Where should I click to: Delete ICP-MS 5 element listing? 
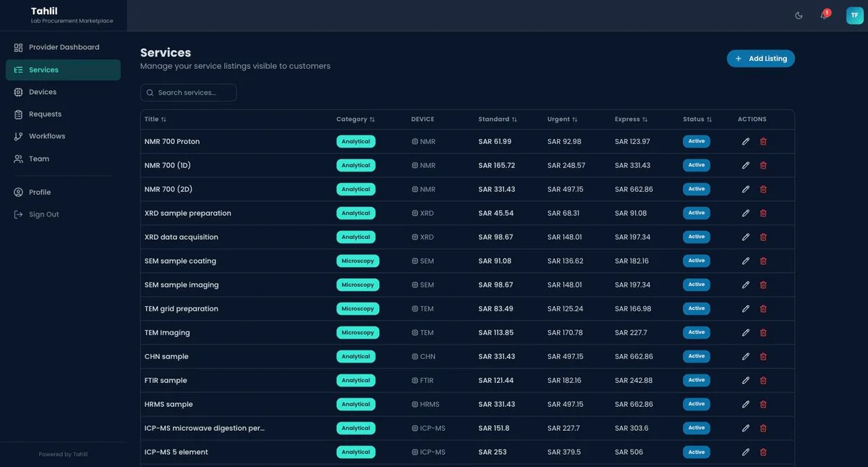pyautogui.click(x=763, y=452)
